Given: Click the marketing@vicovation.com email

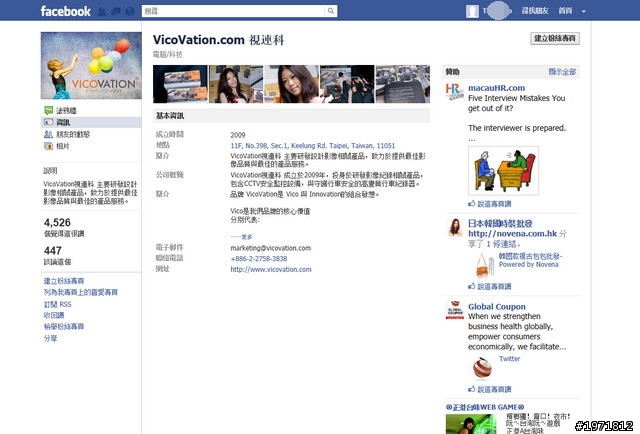Looking at the screenshot, I should [271, 248].
